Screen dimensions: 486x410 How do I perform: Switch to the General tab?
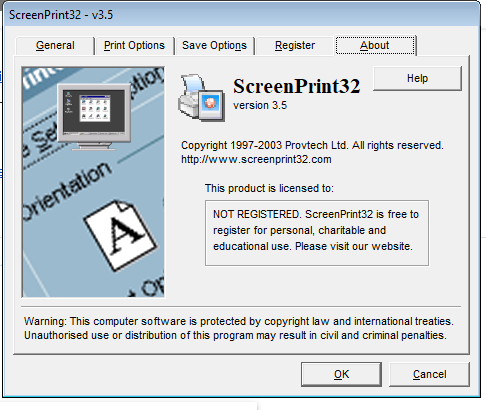click(x=55, y=45)
